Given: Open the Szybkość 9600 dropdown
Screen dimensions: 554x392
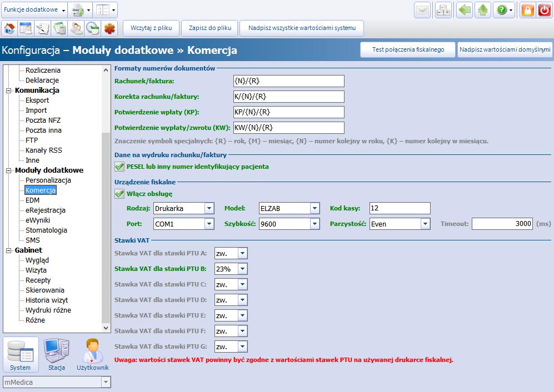Looking at the screenshot, I should tap(315, 224).
